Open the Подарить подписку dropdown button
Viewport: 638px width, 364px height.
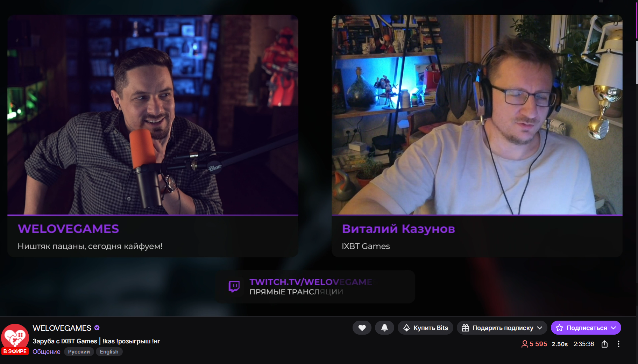[502, 328]
